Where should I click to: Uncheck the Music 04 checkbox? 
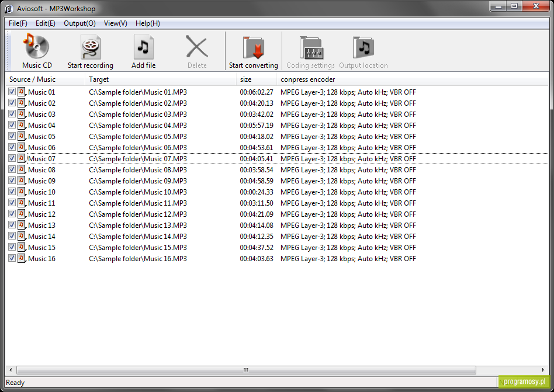click(x=12, y=125)
